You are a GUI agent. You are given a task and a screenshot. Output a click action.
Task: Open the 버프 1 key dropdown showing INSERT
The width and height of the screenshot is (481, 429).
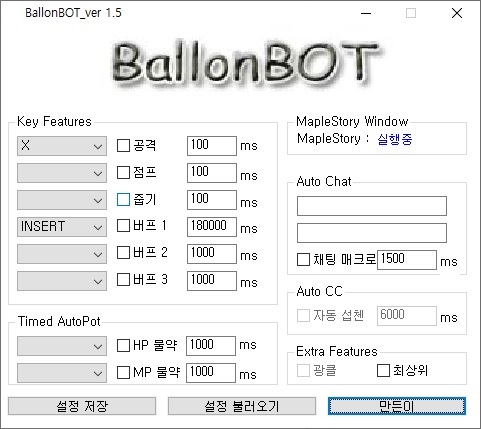coord(62,227)
